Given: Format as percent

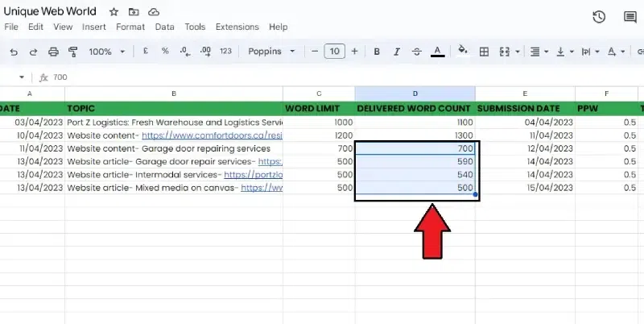Looking at the screenshot, I should pyautogui.click(x=165, y=51).
